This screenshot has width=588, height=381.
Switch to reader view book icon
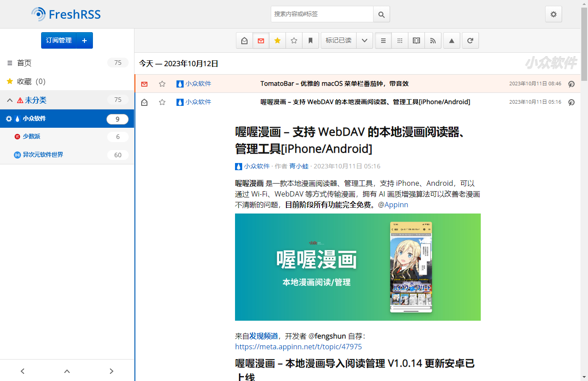(x=416, y=40)
